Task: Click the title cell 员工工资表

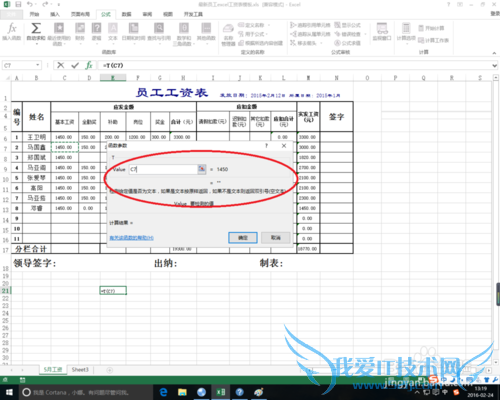Action: [172, 93]
